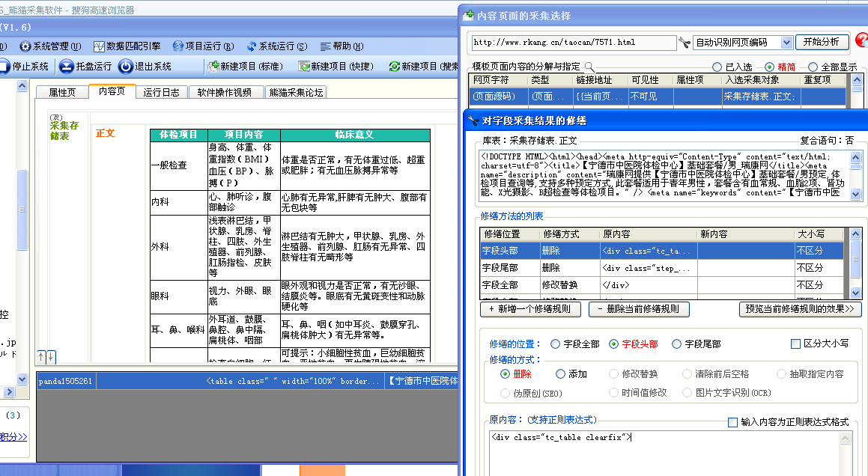Click the 退出系统 power icon

tap(127, 67)
